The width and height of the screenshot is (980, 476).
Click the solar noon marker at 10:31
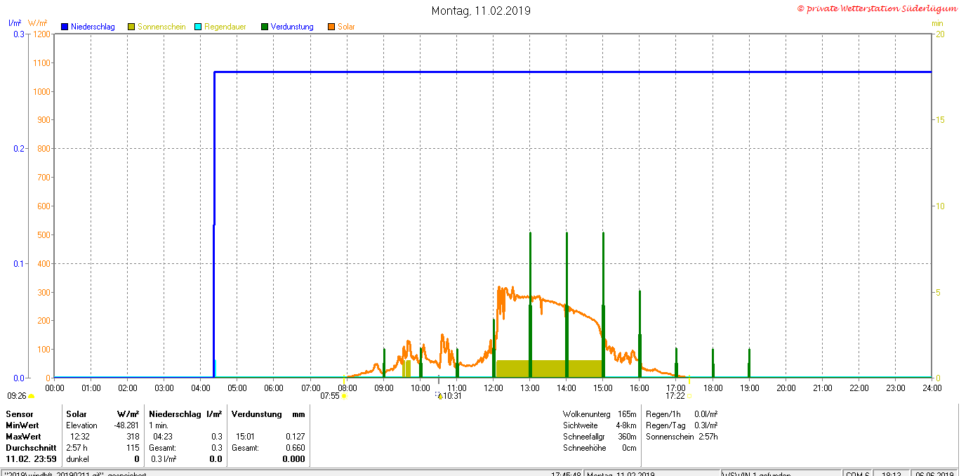coord(439,396)
